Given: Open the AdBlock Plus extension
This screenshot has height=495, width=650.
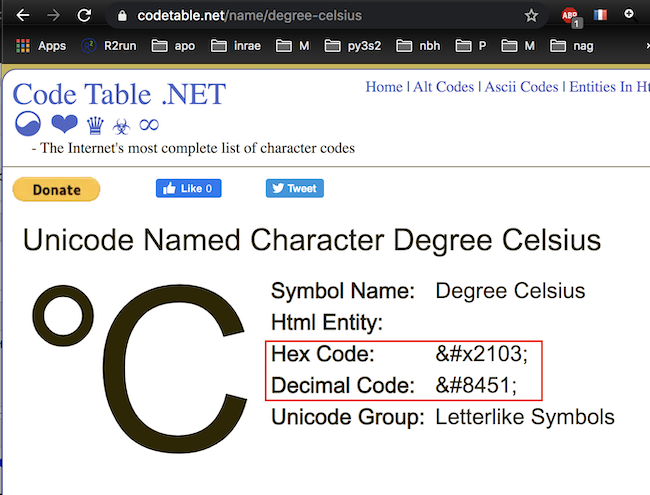Looking at the screenshot, I should (569, 16).
